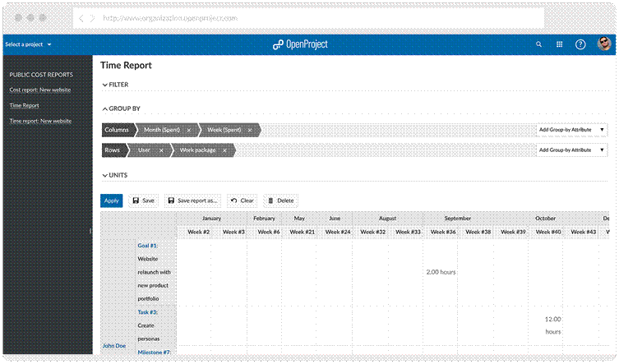Open the help question mark icon

click(x=582, y=44)
